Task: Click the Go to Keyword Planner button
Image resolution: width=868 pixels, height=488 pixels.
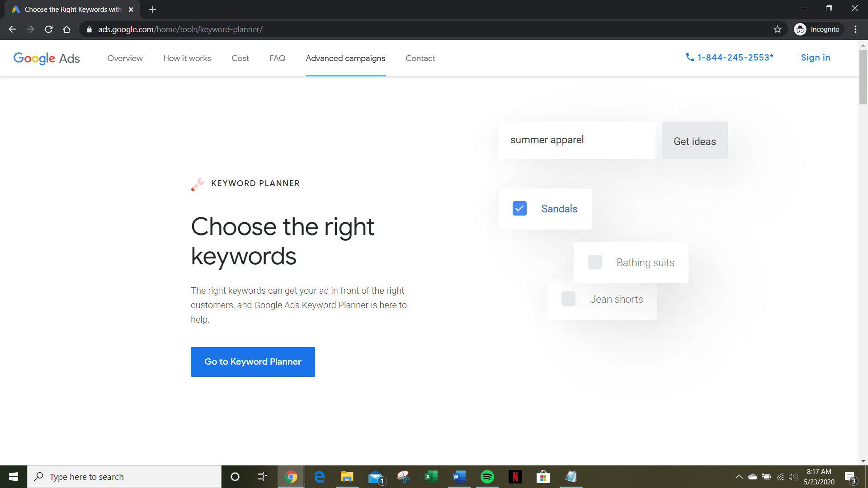Action: (253, 362)
